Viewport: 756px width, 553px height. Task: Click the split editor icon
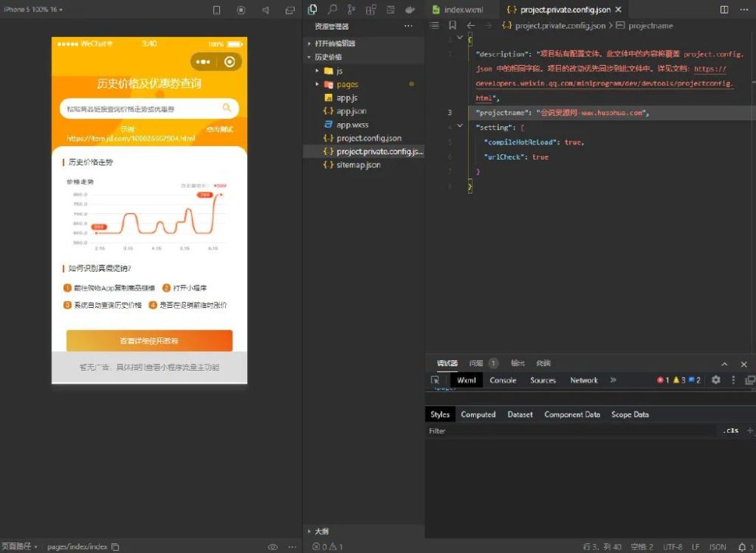click(724, 10)
